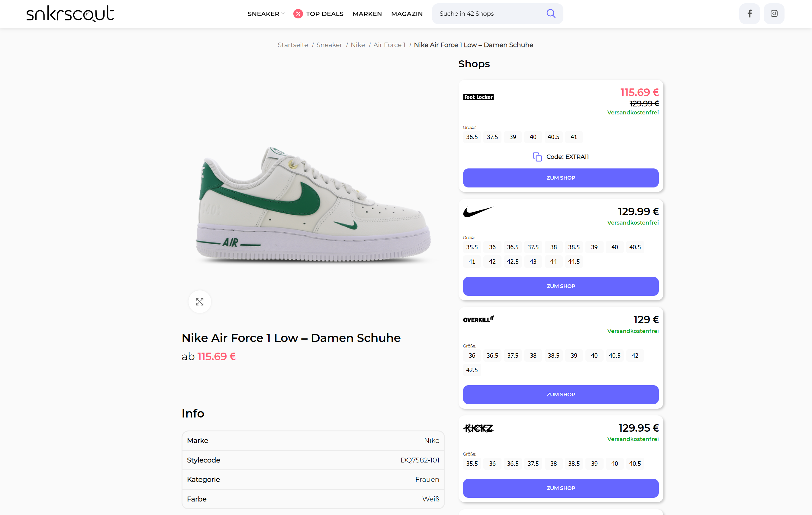Select size 36.5 at Foot Locker

pos(472,137)
